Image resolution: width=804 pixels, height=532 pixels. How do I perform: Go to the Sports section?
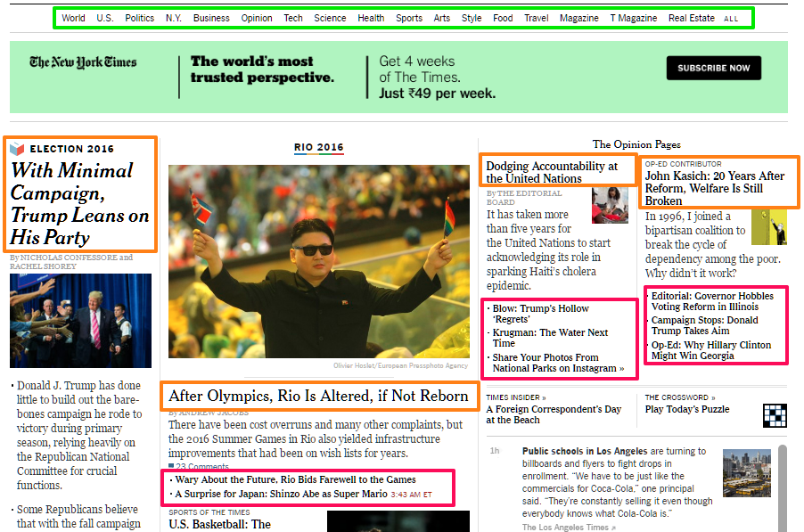[x=408, y=18]
